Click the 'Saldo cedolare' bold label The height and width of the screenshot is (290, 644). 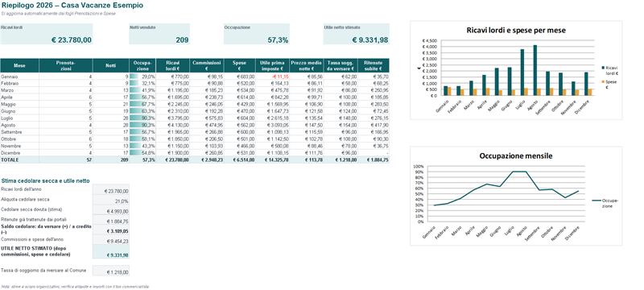[46, 230]
